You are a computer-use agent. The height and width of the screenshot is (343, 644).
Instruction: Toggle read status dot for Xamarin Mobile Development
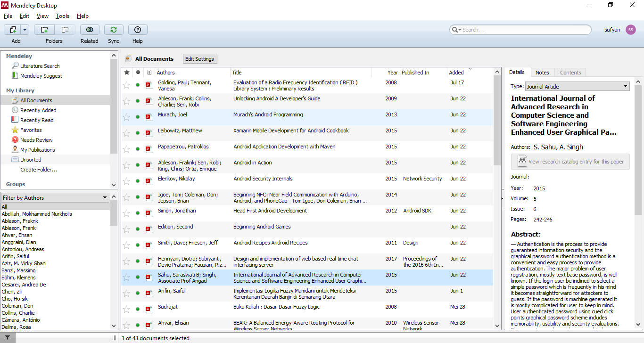(138, 133)
